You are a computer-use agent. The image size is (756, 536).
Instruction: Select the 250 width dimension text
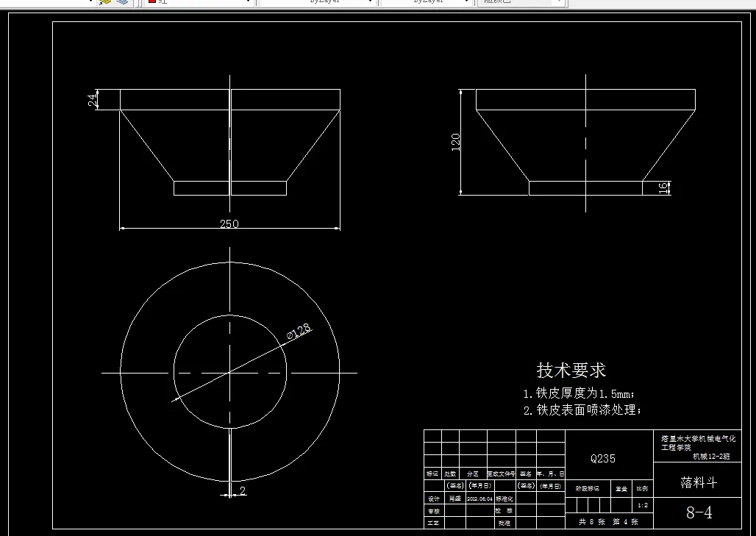click(229, 224)
